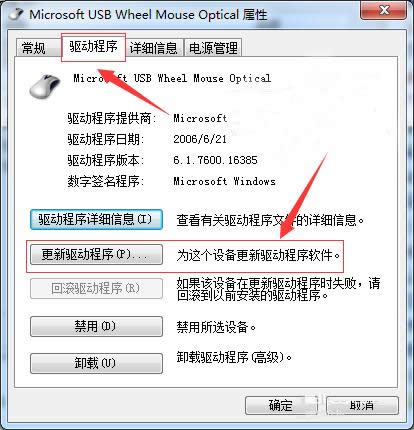
Task: Click the 驱动程序提供商 Microsoft value
Action: [x=200, y=118]
